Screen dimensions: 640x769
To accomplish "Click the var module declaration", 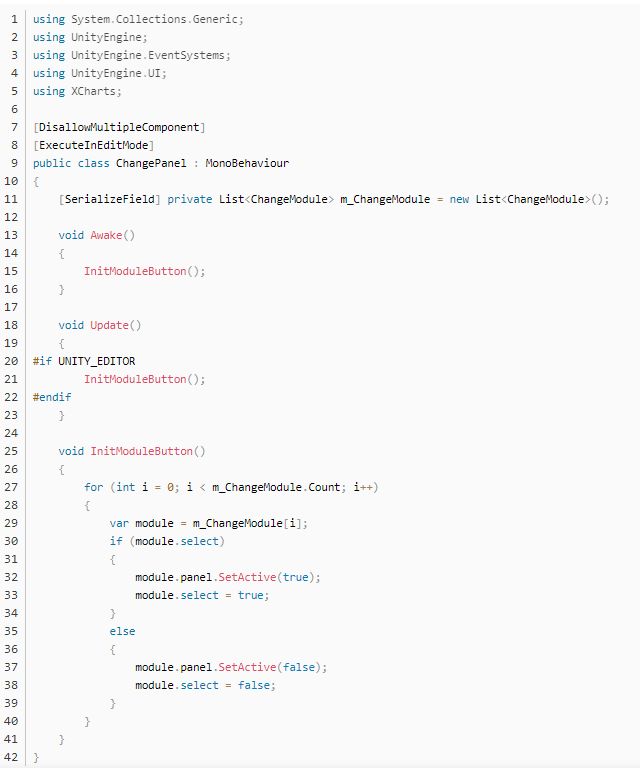I will click(135, 523).
